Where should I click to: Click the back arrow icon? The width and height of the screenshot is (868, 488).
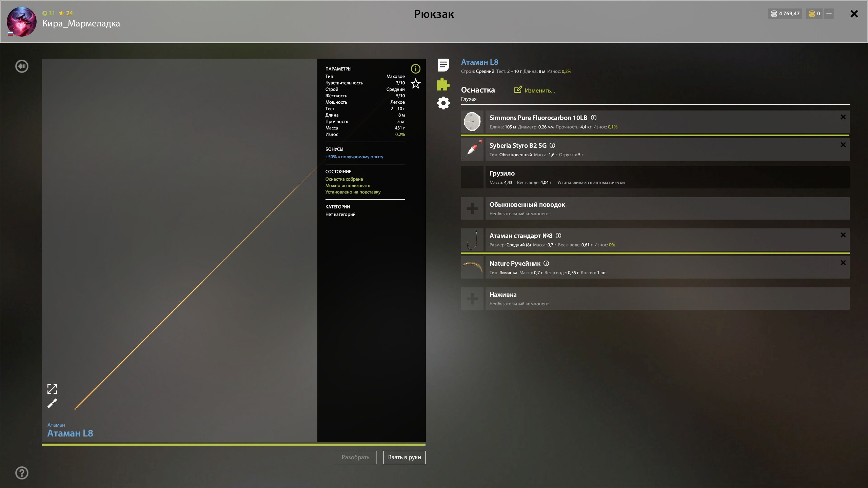point(22,66)
